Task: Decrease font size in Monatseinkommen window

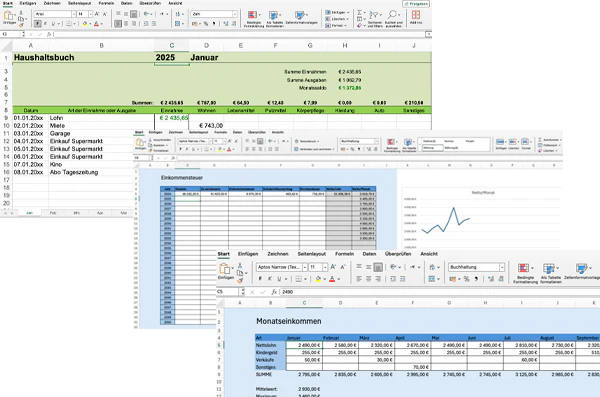Action: (x=342, y=267)
